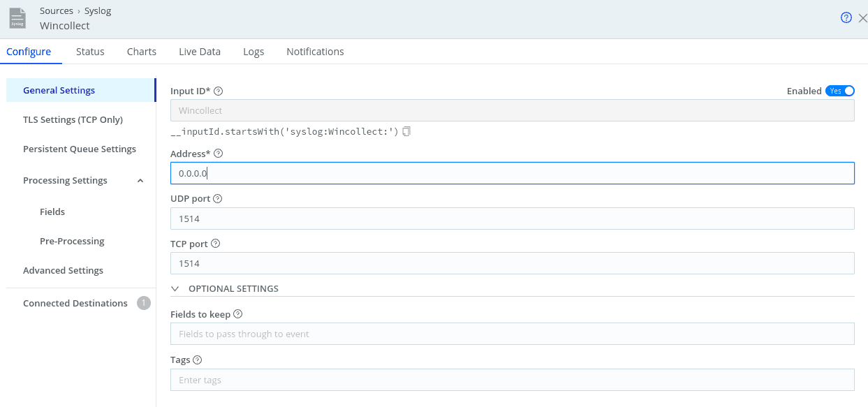
Task: Go to Sources in the breadcrumb
Action: coord(57,10)
